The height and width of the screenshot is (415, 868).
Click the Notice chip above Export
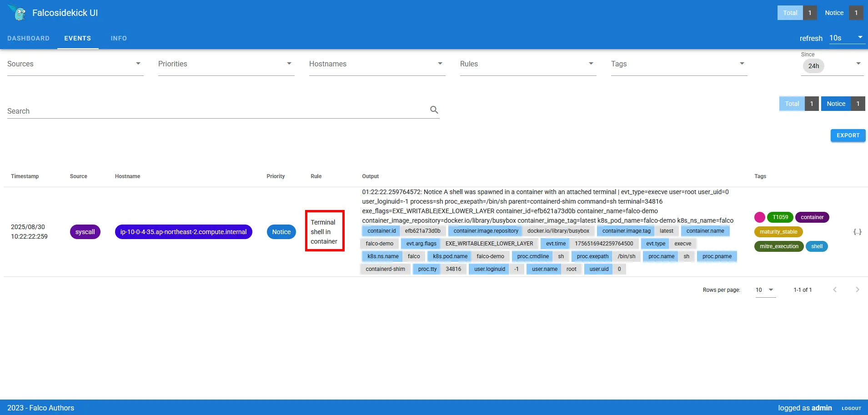[x=843, y=104]
